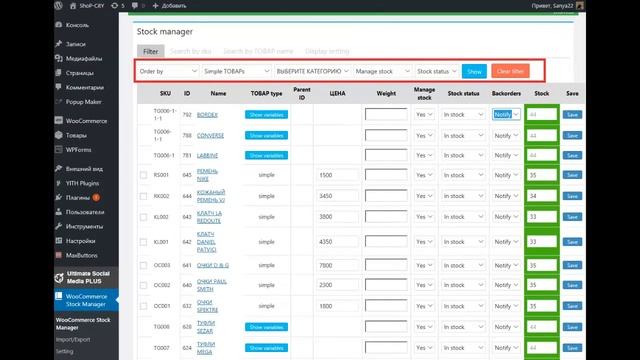Click the Товары products icon

(x=59, y=135)
